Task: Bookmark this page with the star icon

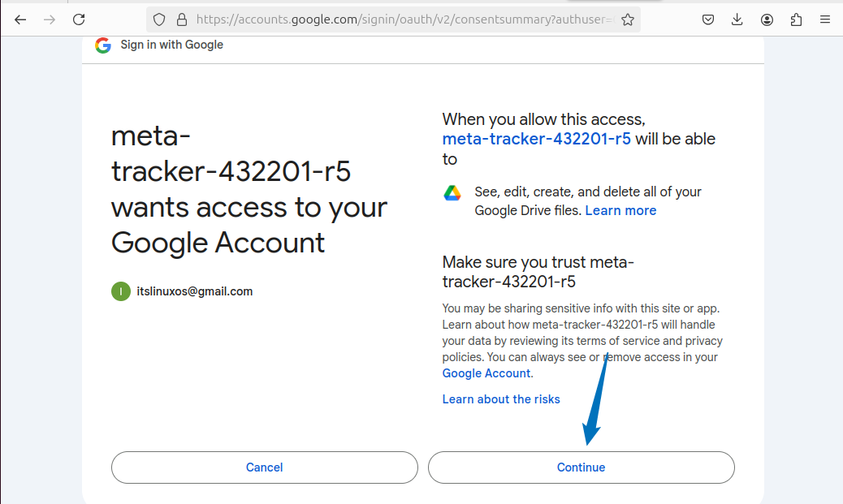Action: [x=628, y=19]
